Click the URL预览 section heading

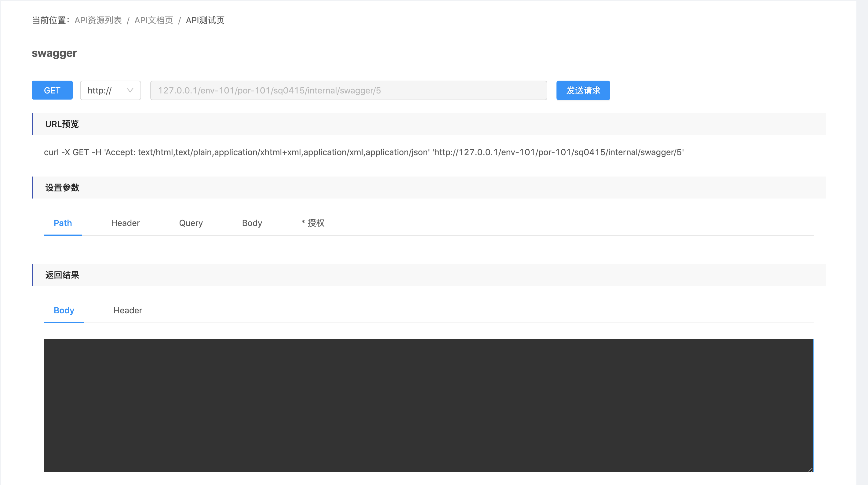tap(62, 124)
